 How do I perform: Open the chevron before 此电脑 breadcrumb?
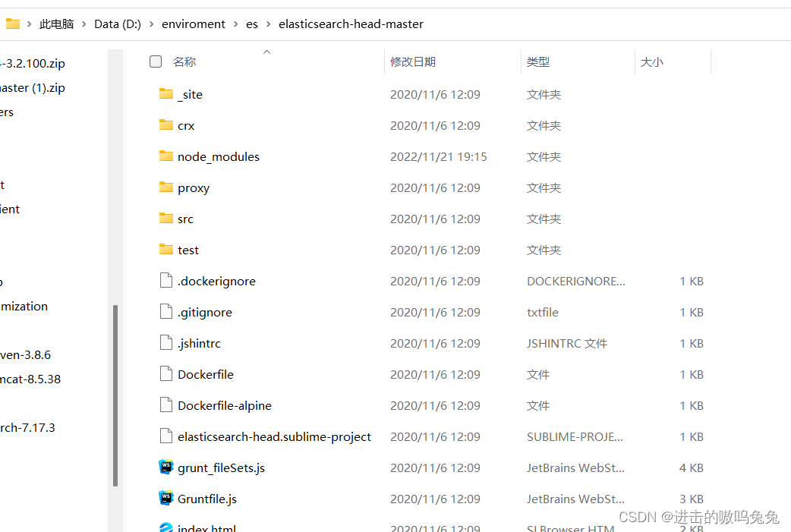[x=30, y=24]
